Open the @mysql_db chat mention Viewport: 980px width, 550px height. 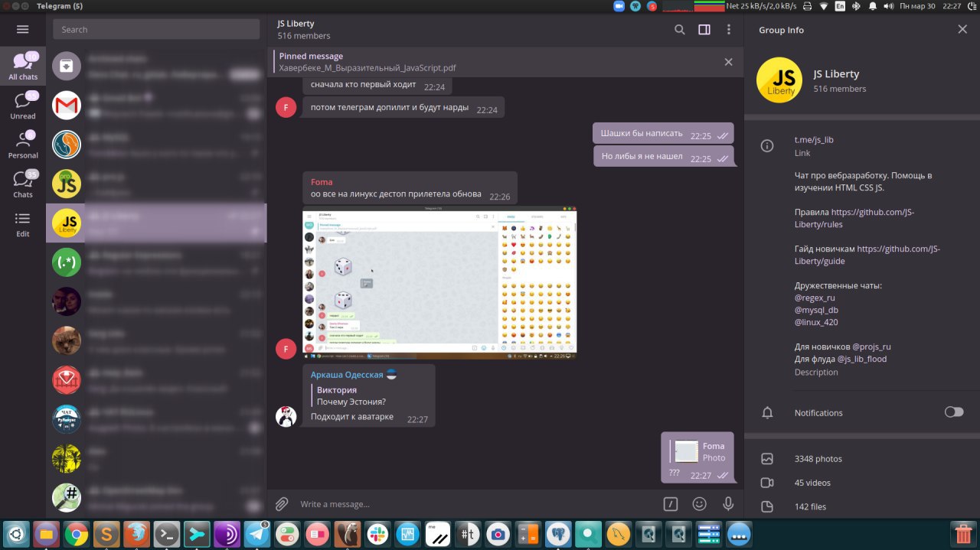coord(816,310)
